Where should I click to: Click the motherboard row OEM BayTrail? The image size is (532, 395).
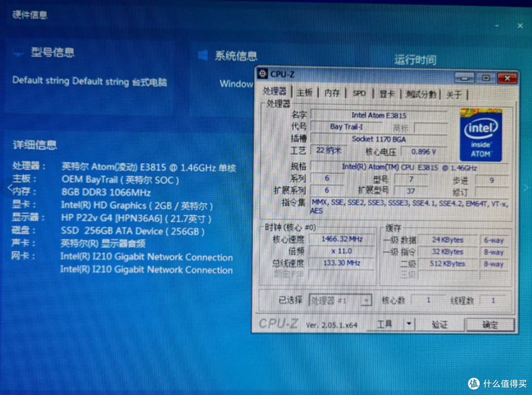tap(120, 179)
